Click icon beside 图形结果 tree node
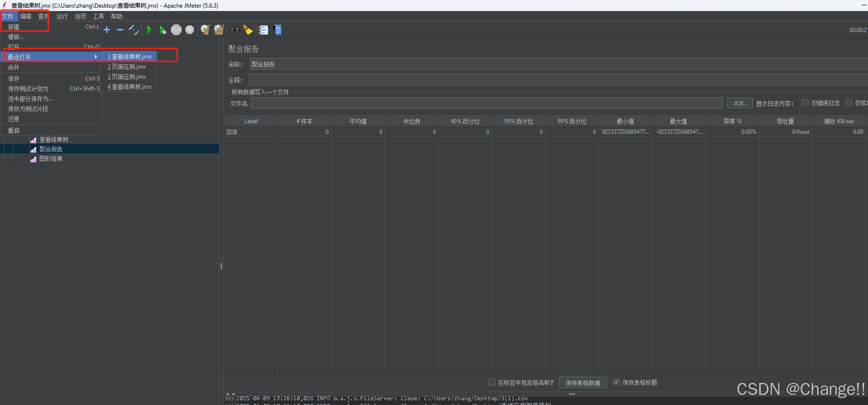This screenshot has height=405, width=868. (x=34, y=159)
